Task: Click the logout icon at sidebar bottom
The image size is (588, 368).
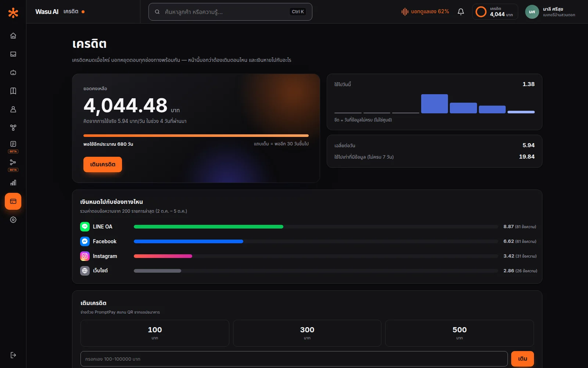Action: click(x=13, y=355)
